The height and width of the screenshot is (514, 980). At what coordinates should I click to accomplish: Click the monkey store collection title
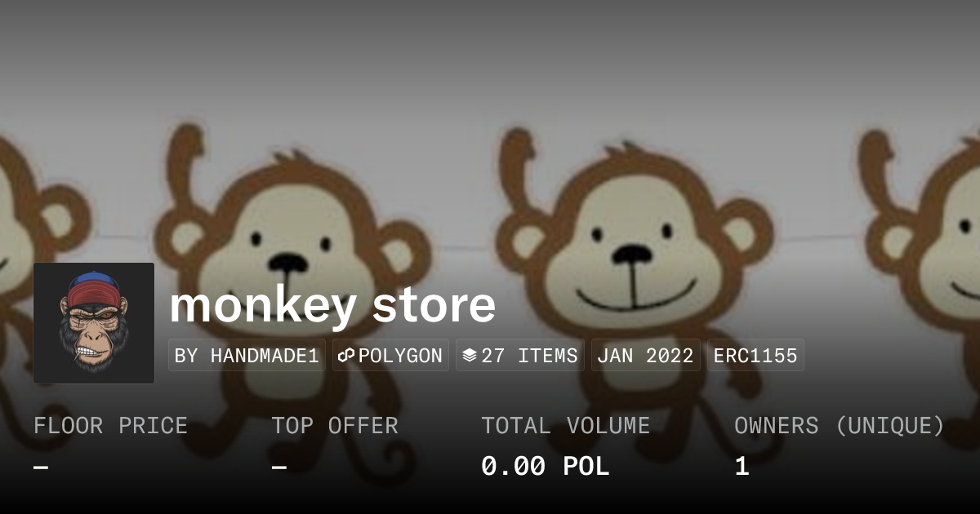coord(332,305)
